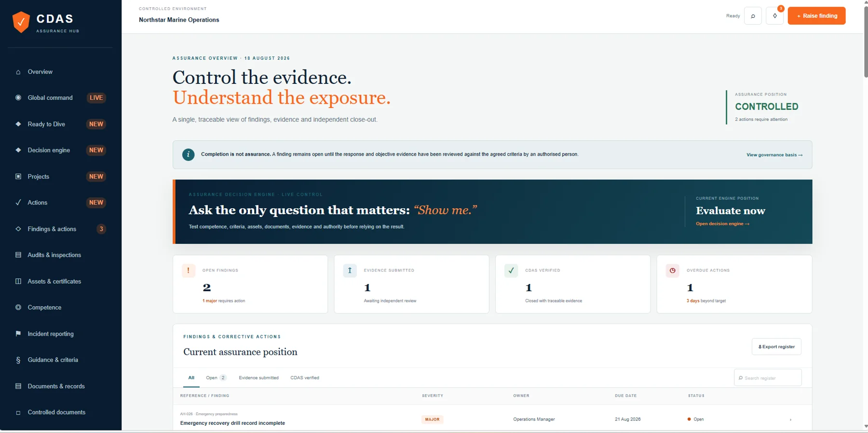Image resolution: width=868 pixels, height=433 pixels.
Task: Expand the Emergency recovery drill row chevron
Action: [x=790, y=419]
